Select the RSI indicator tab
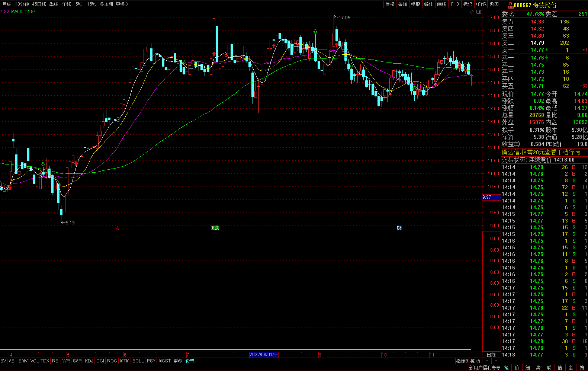The image size is (588, 371). click(56, 361)
